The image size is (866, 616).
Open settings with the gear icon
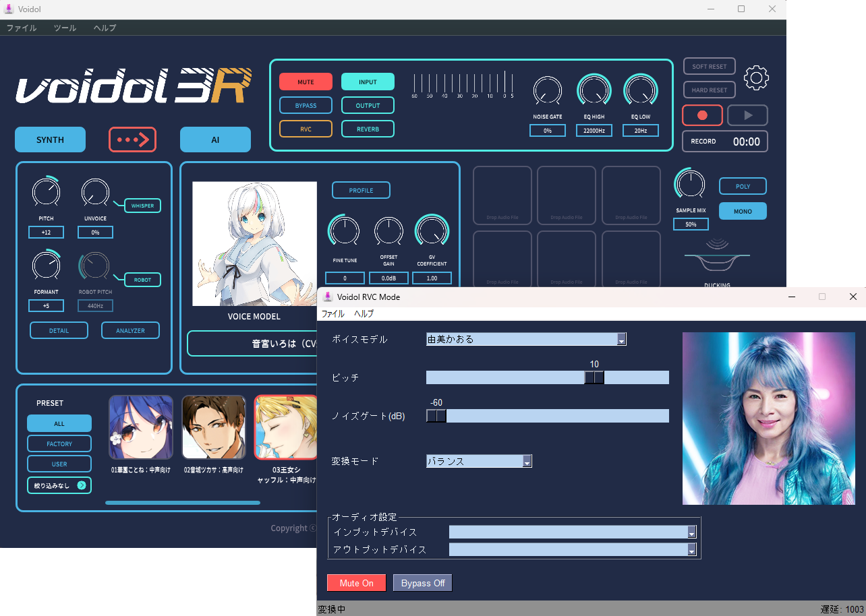point(756,78)
